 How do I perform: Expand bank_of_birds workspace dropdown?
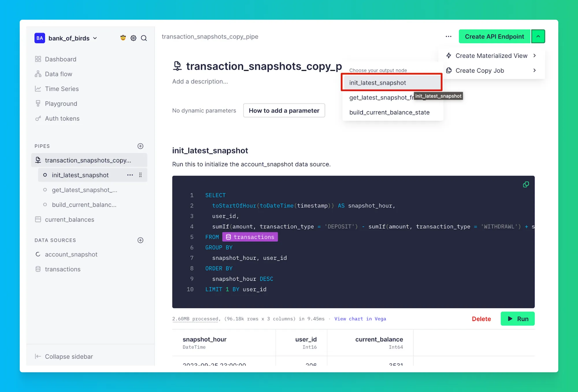coord(95,38)
